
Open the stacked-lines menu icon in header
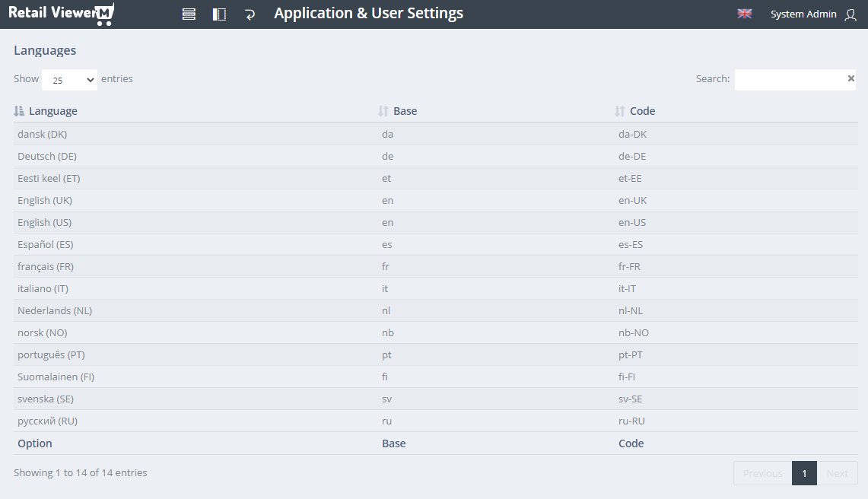[x=189, y=14]
